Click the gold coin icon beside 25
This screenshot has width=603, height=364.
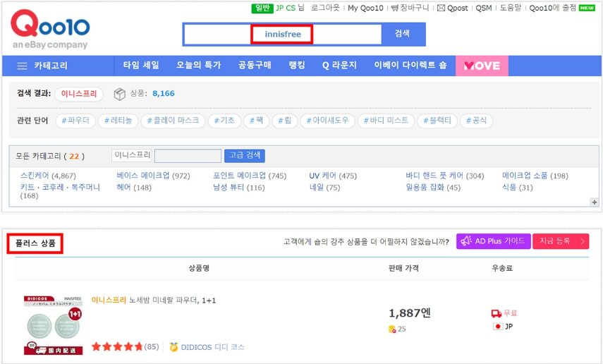pyautogui.click(x=392, y=329)
